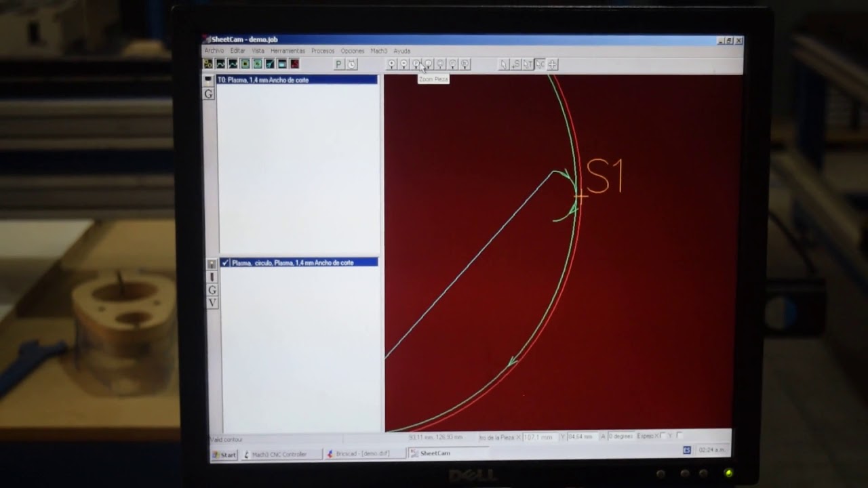Select the move cross tool
Screen dimensions: 868x488
pos(553,64)
